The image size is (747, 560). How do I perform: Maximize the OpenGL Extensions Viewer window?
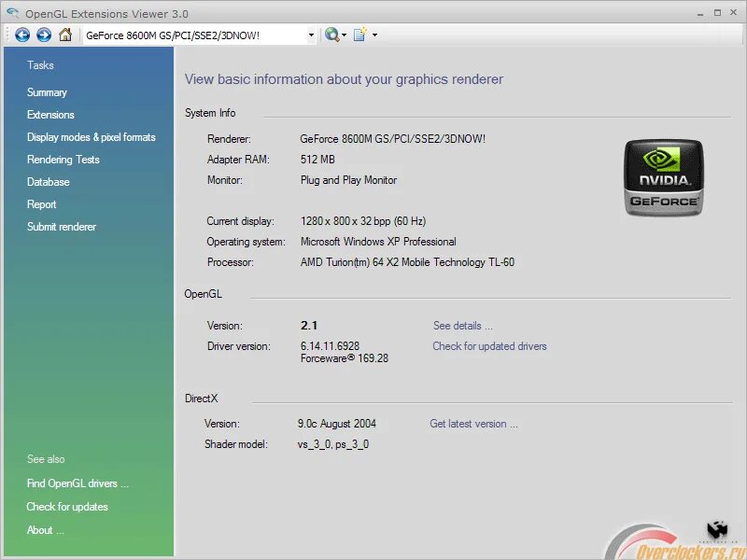coord(717,13)
